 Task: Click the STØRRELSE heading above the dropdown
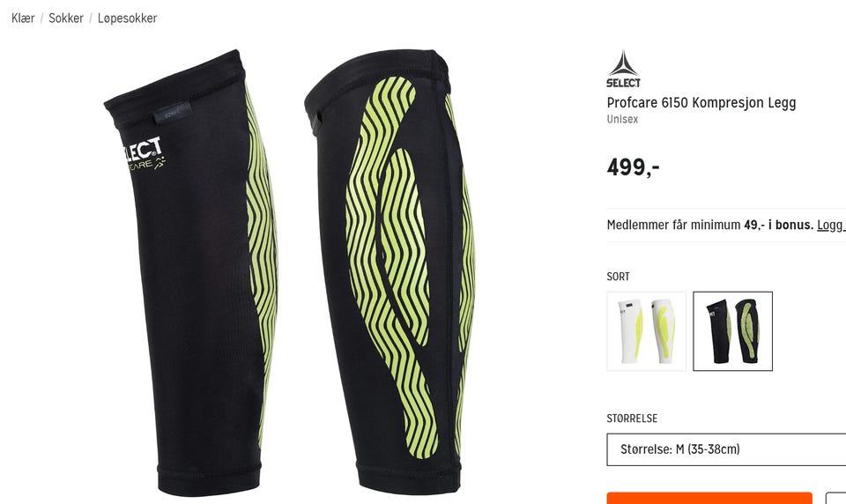(633, 419)
